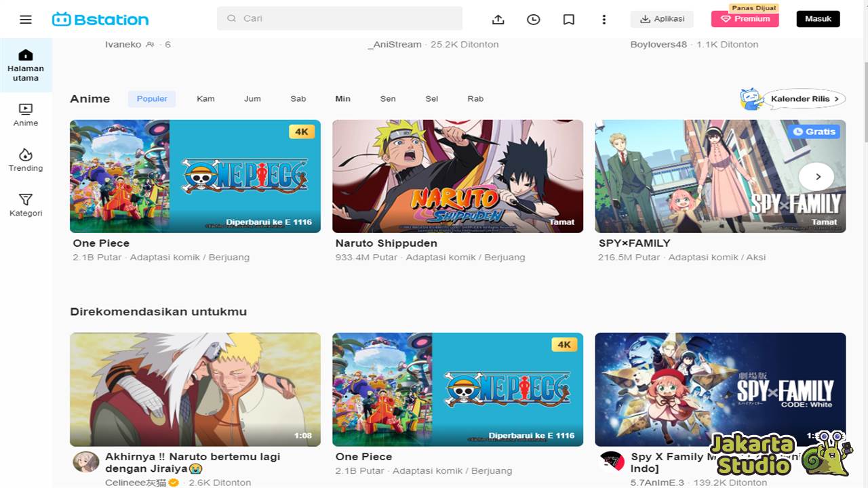
Task: Advance the SPY×FAMILY carousel with the arrow
Action: click(816, 176)
